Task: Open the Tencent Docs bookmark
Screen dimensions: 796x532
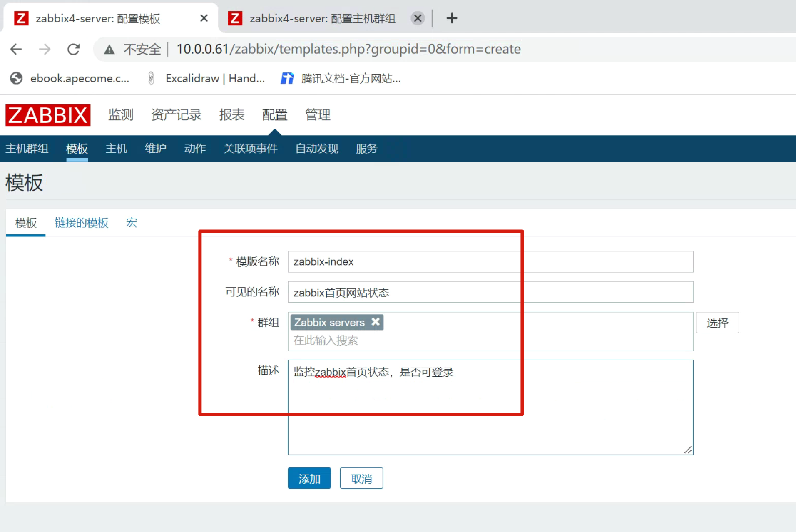Action: pyautogui.click(x=341, y=78)
